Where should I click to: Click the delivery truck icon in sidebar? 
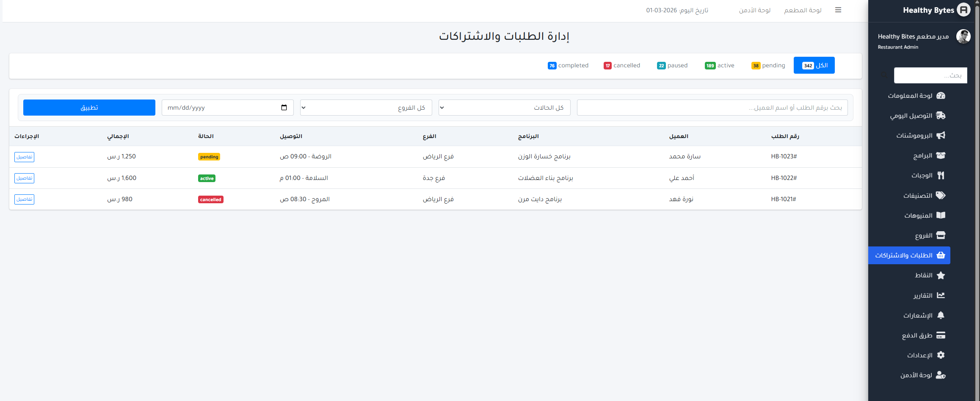coord(941,116)
